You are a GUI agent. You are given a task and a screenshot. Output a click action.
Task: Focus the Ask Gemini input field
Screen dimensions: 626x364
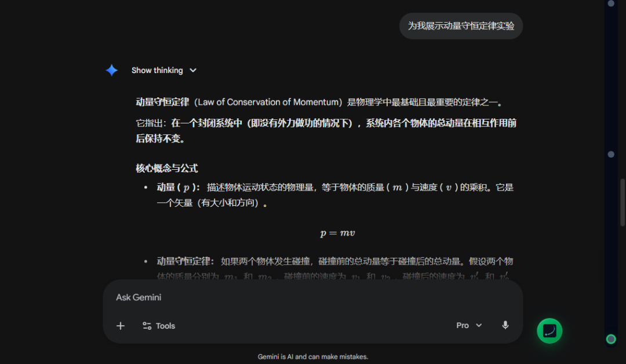tap(312, 297)
